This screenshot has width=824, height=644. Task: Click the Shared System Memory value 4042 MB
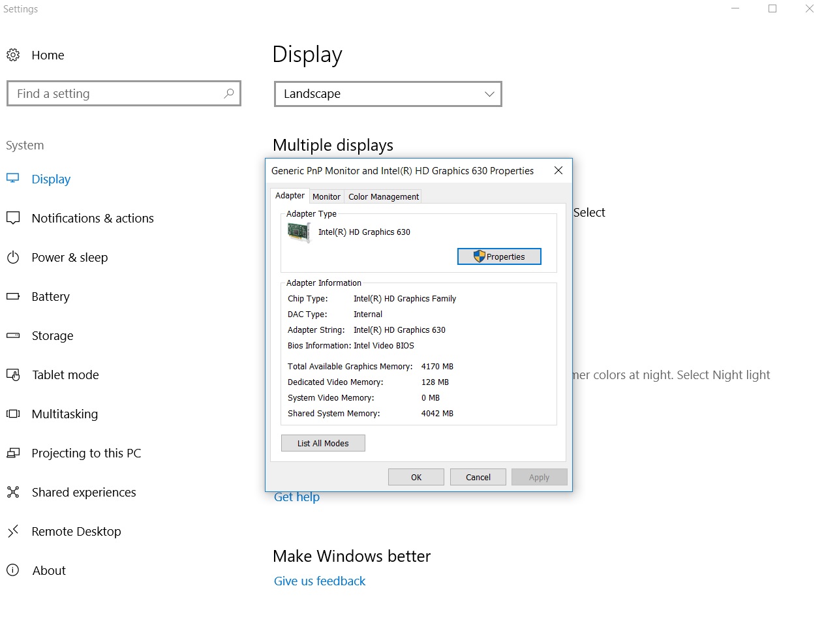tap(437, 414)
